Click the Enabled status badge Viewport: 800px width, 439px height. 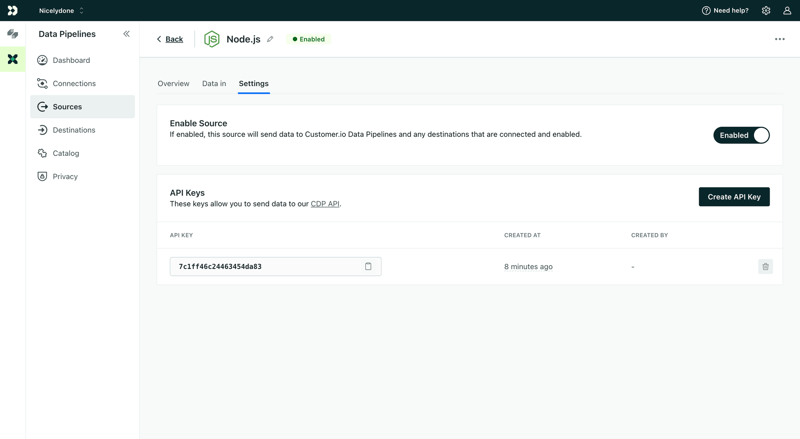pos(309,39)
